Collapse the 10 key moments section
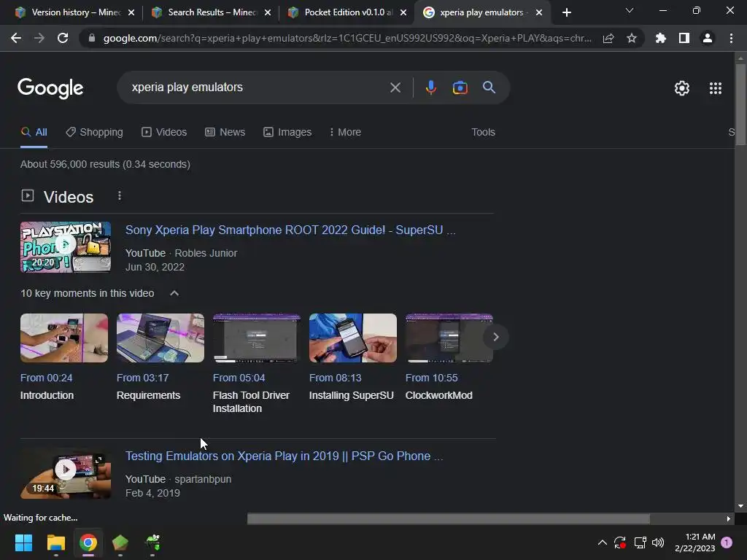The height and width of the screenshot is (560, 747). pyautogui.click(x=174, y=293)
